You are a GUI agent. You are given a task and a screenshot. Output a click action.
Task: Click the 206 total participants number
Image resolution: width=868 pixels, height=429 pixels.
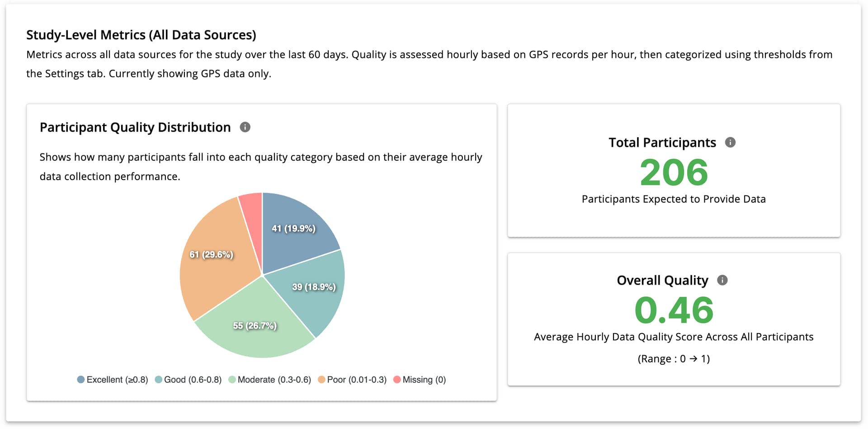[x=674, y=172]
